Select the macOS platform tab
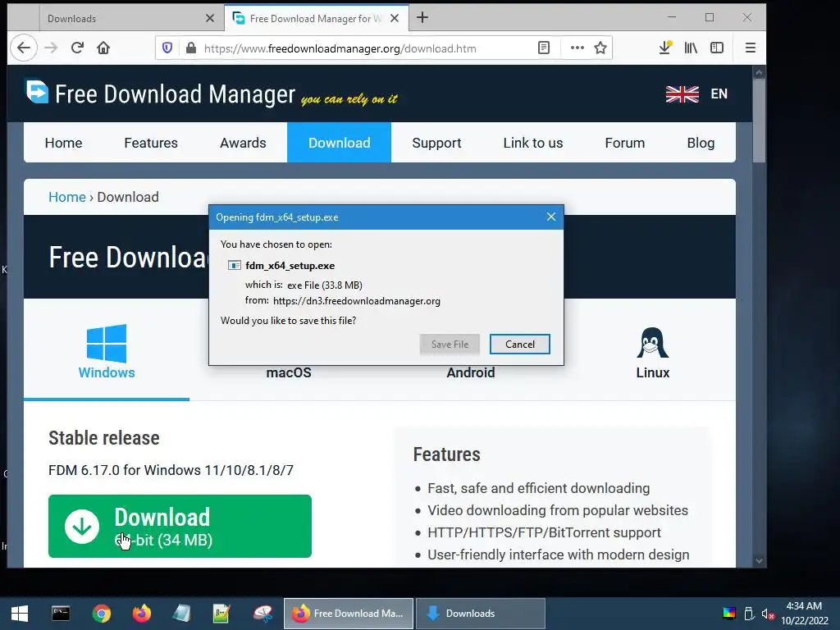Image resolution: width=840 pixels, height=630 pixels. pyautogui.click(x=289, y=372)
